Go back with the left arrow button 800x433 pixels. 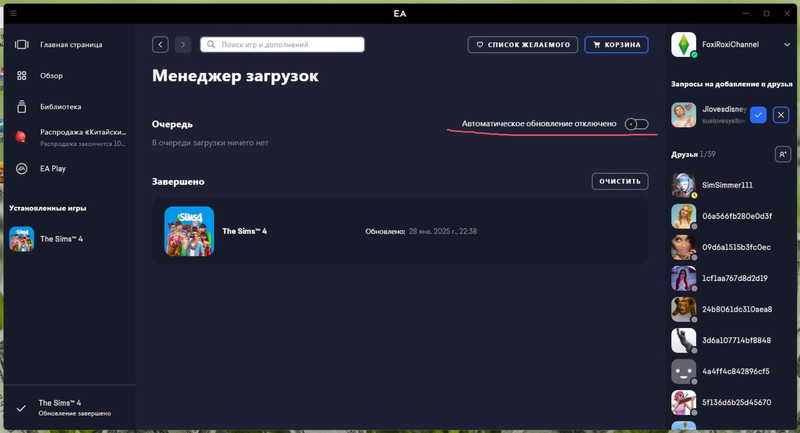click(160, 45)
